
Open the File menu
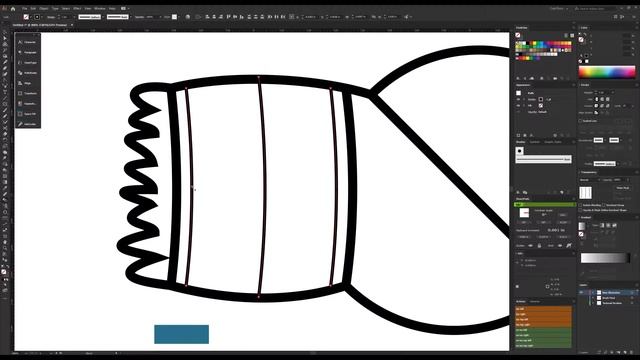click(x=24, y=8)
